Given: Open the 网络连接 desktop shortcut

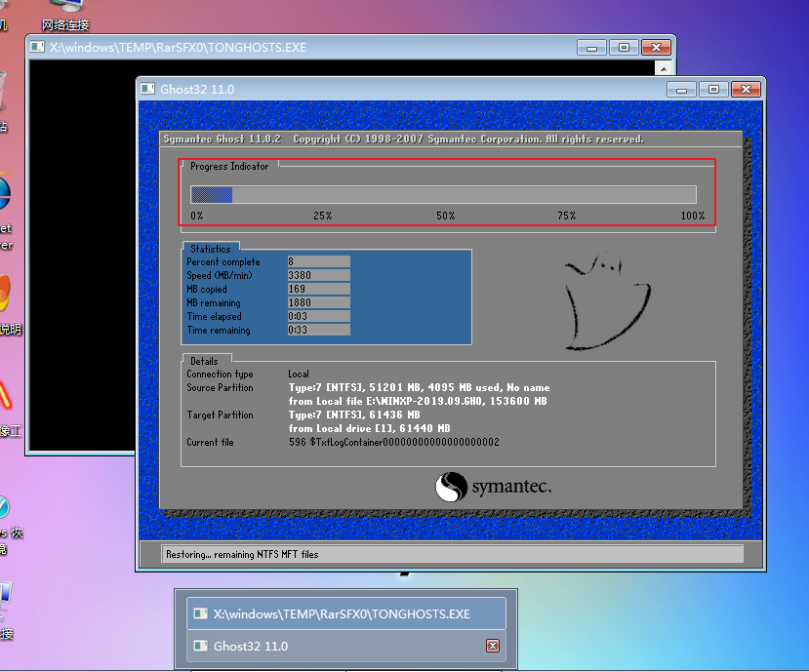Looking at the screenshot, I should [x=65, y=16].
